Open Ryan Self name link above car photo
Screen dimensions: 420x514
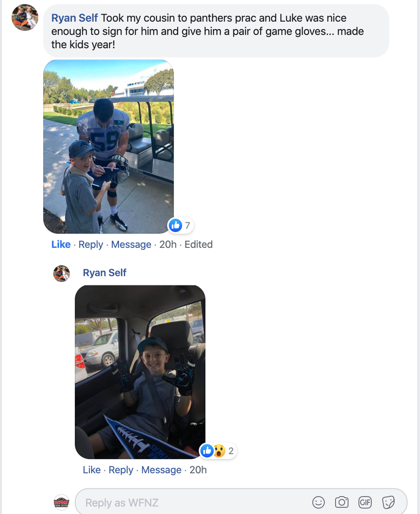pos(105,273)
